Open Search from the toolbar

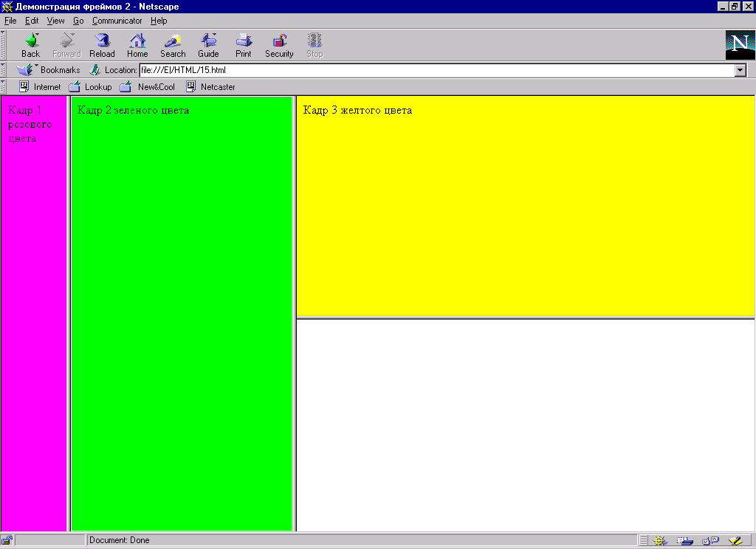coord(173,45)
